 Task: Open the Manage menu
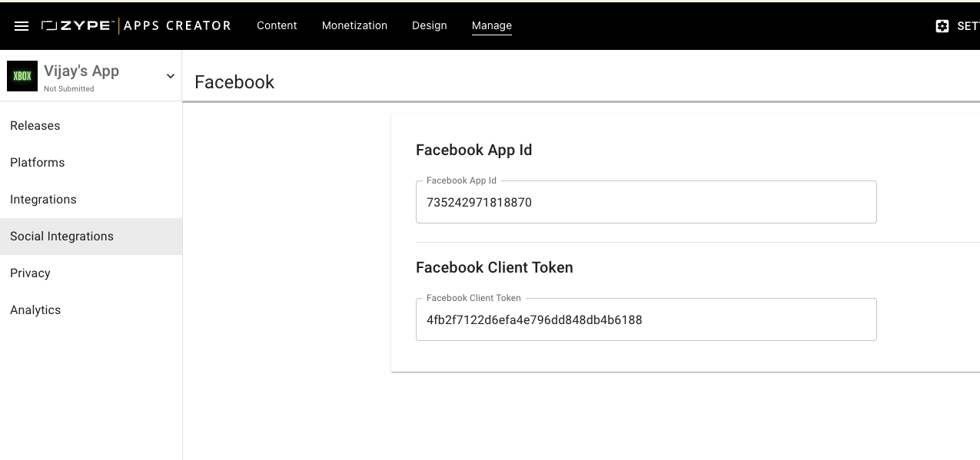(492, 25)
